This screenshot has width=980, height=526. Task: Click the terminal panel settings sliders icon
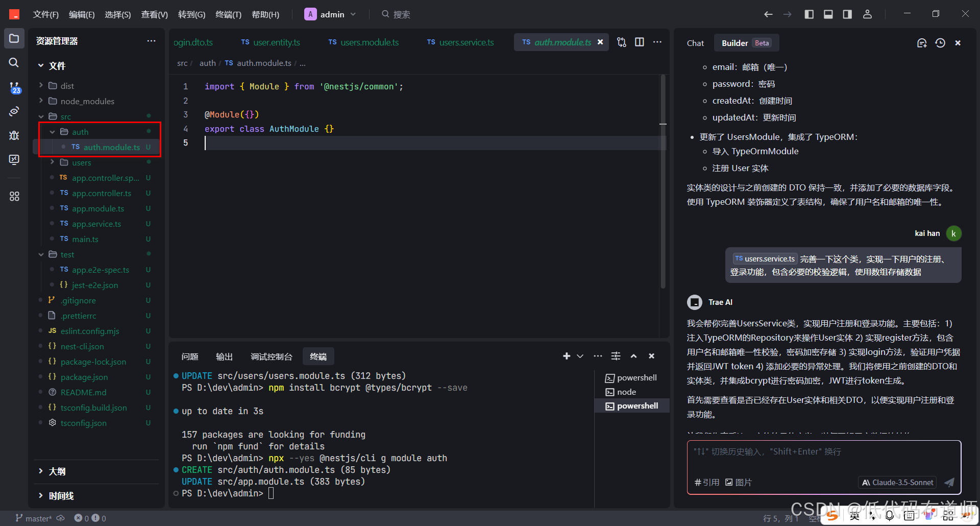click(x=616, y=356)
